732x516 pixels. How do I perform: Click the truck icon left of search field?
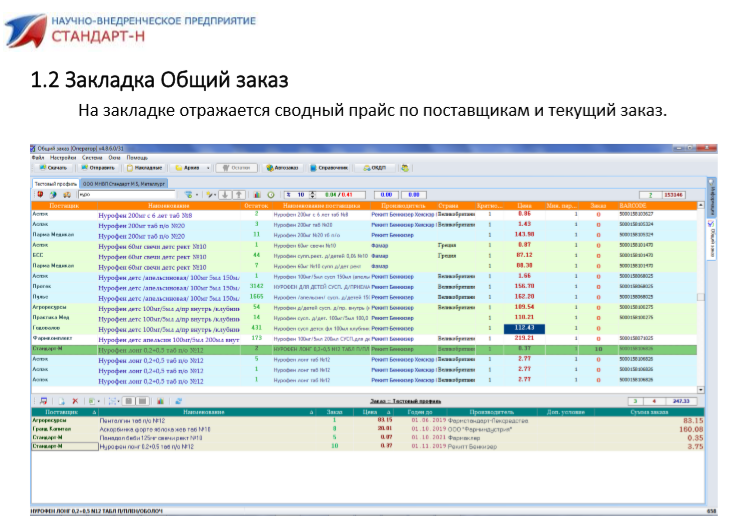67,194
